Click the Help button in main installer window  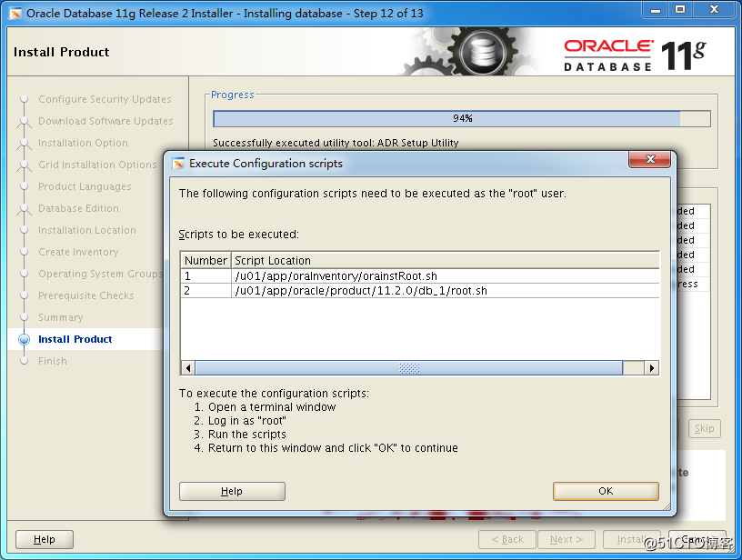(x=45, y=539)
